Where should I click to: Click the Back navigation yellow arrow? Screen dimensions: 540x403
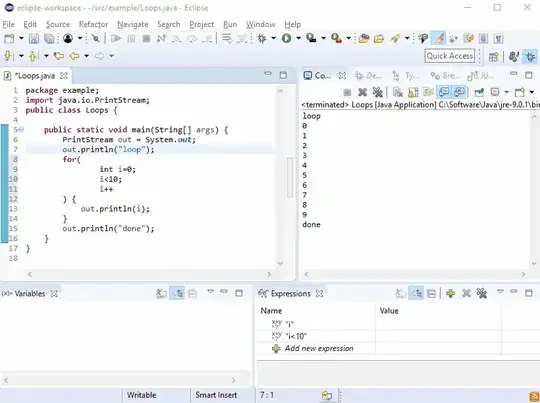click(74, 55)
